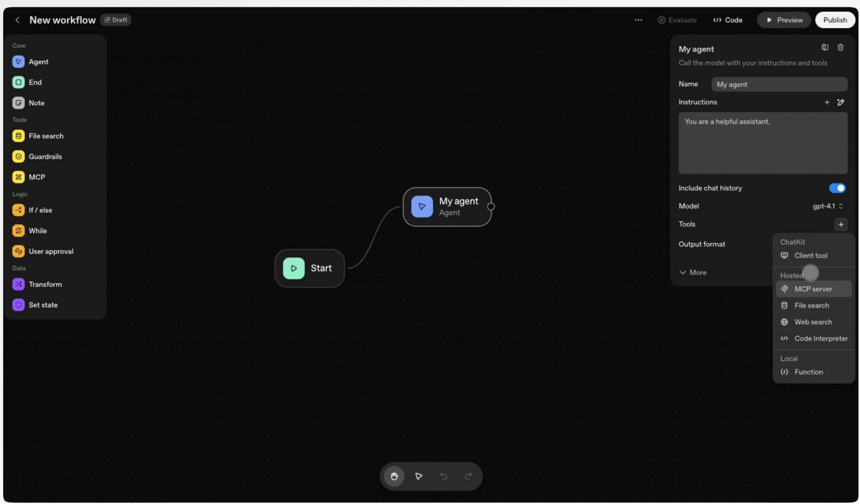Click the Publish button
The height and width of the screenshot is (504, 860).
click(835, 20)
